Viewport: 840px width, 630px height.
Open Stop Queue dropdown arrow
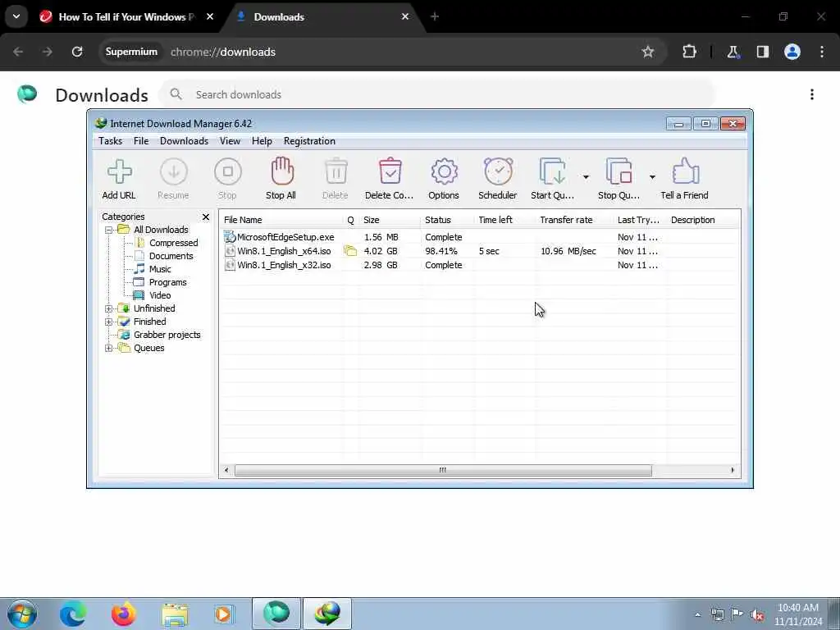(x=652, y=177)
